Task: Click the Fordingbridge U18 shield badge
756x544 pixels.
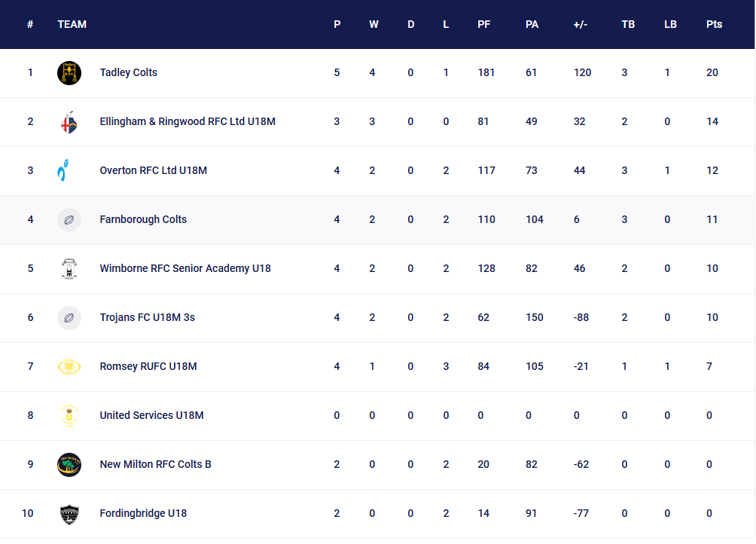Action: (69, 514)
